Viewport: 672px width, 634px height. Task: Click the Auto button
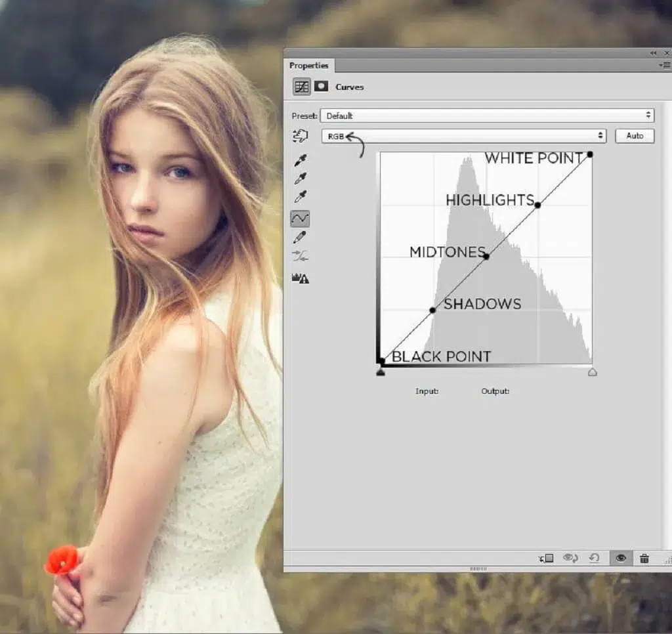(635, 136)
